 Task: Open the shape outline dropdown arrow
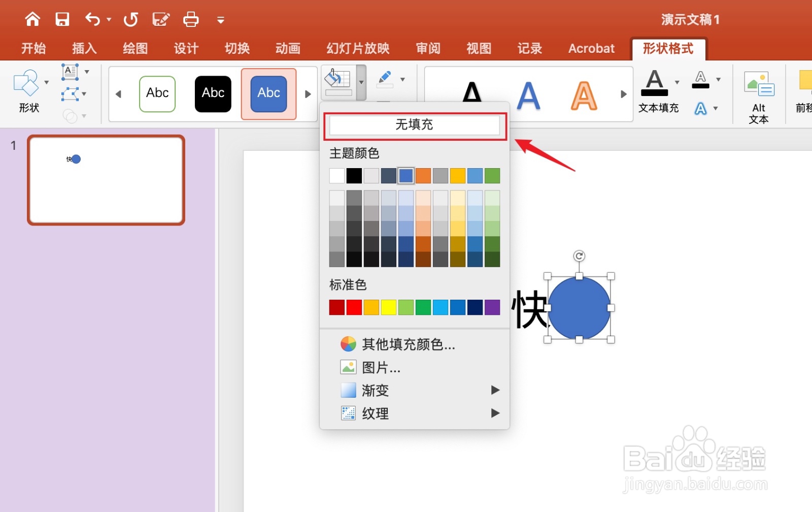pos(403,79)
